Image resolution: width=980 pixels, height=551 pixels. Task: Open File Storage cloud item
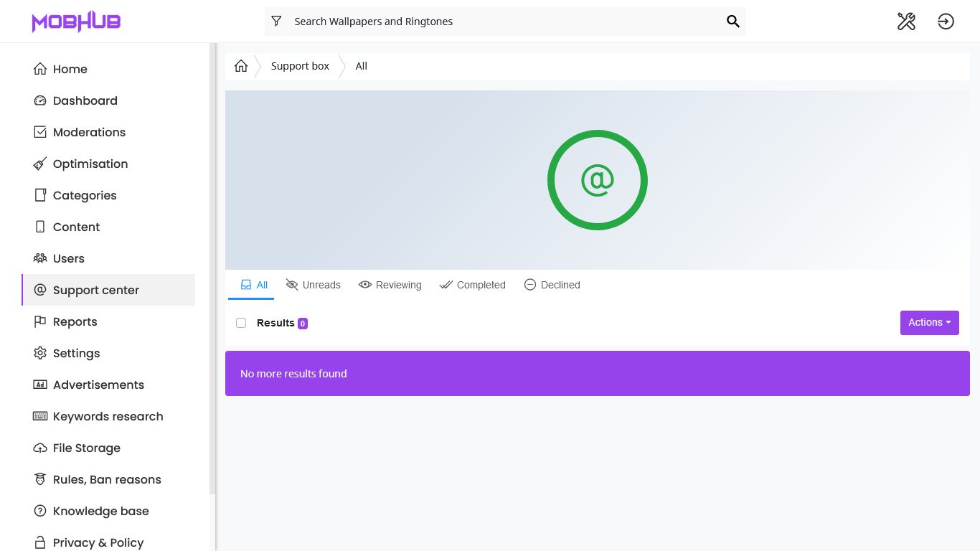(86, 448)
